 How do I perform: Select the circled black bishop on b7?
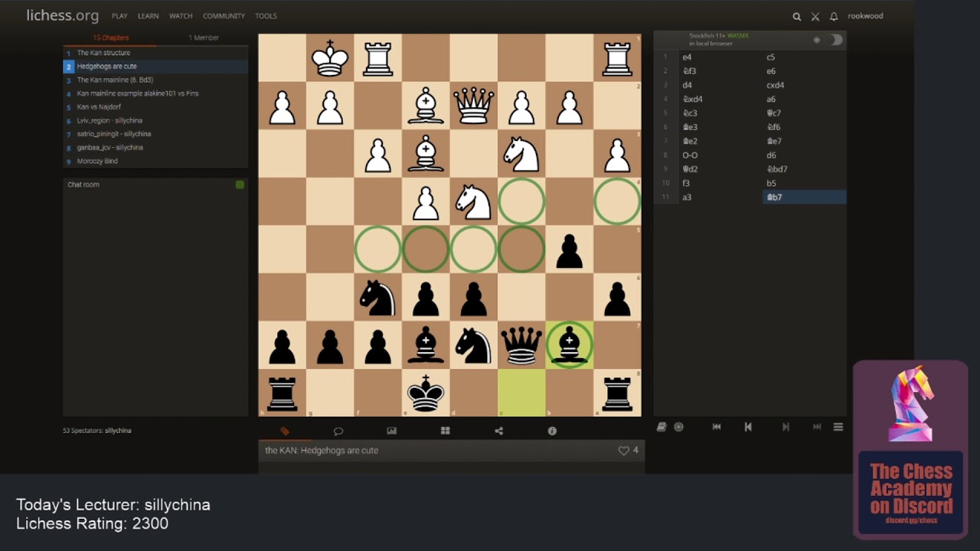(570, 345)
